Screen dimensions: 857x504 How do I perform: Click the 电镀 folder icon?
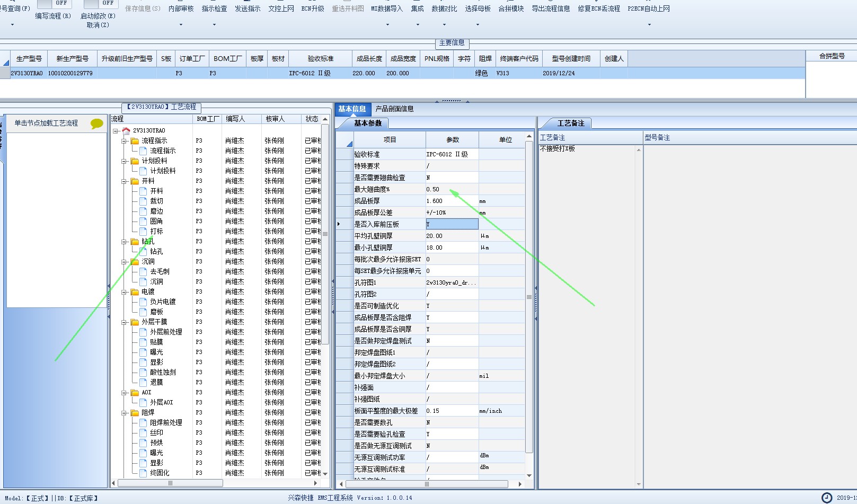click(135, 291)
